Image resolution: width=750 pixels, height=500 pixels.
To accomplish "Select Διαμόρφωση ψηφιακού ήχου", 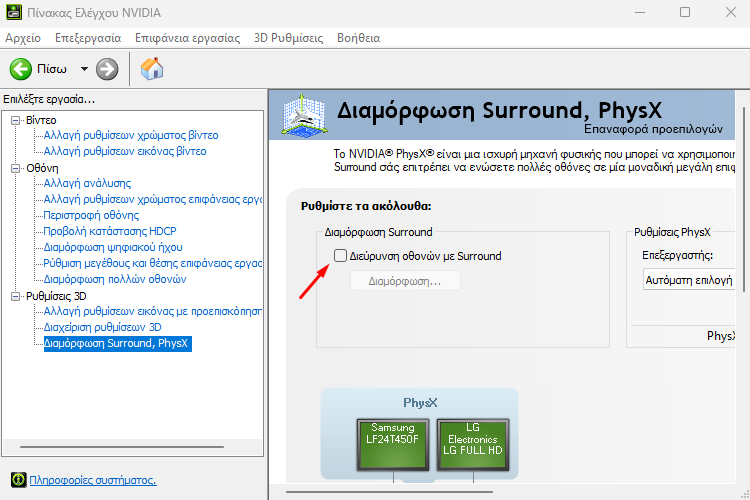I will tap(113, 247).
